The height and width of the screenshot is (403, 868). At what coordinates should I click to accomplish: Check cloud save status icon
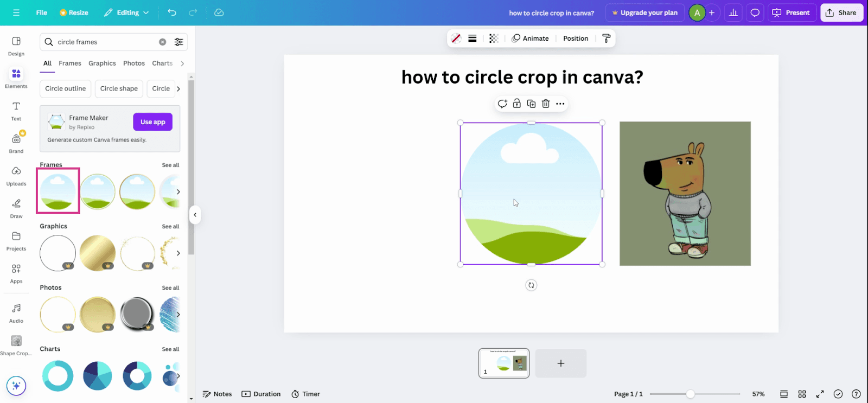point(219,12)
